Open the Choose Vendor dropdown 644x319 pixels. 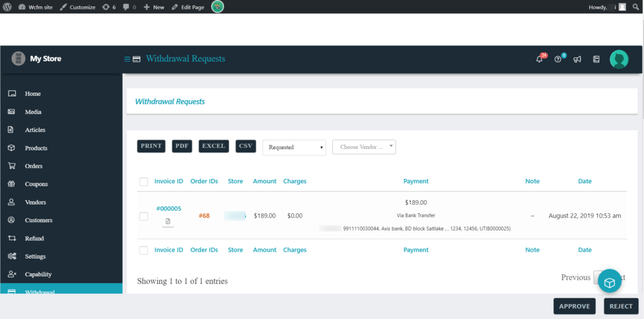coord(364,147)
